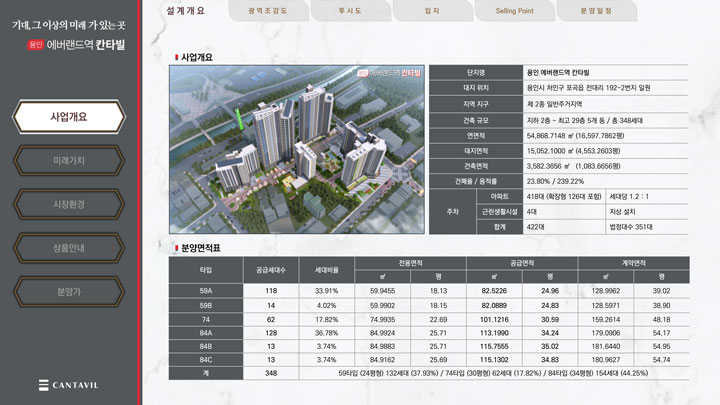Click the 타입 column header

(206, 270)
